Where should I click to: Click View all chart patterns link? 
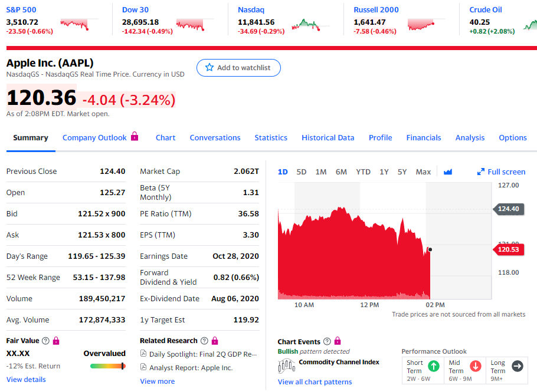click(315, 382)
